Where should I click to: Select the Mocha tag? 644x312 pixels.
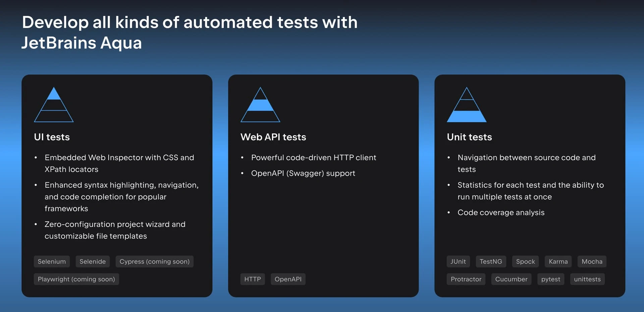click(592, 262)
